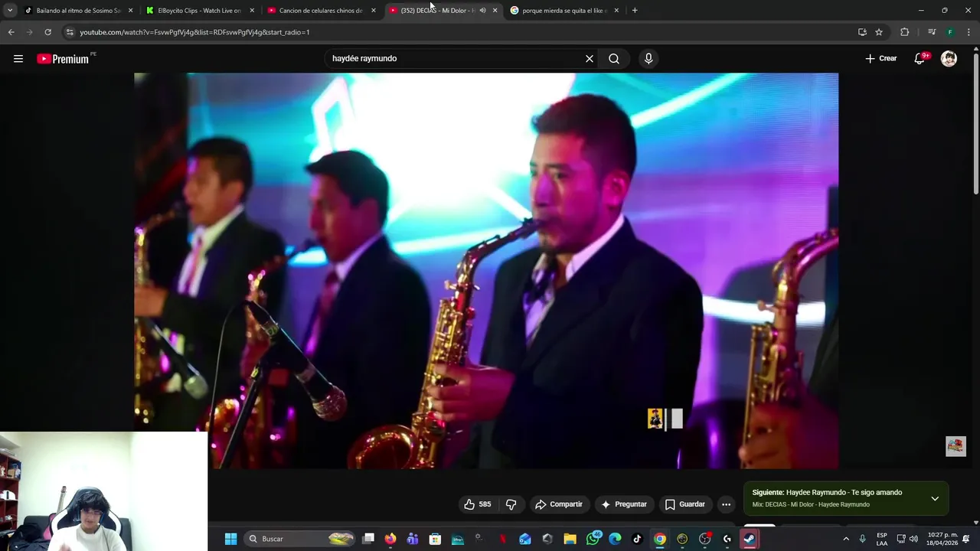Open TikTok app in taskbar

(637, 539)
